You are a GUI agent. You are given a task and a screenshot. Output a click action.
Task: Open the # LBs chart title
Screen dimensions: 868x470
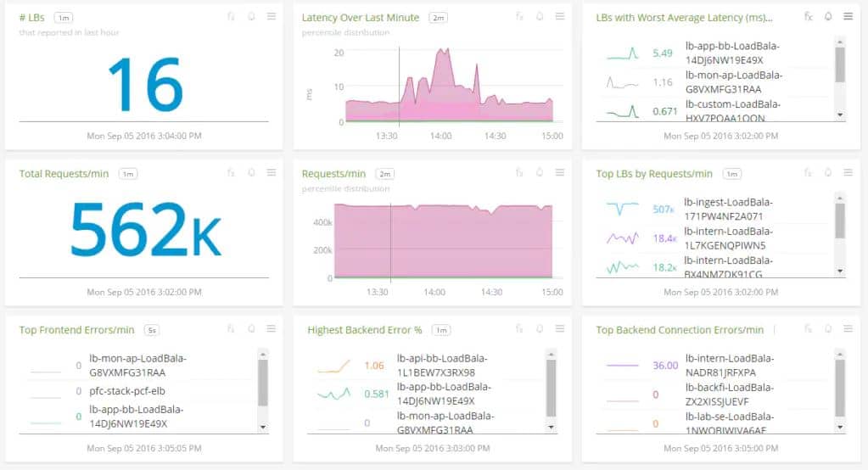(x=31, y=18)
